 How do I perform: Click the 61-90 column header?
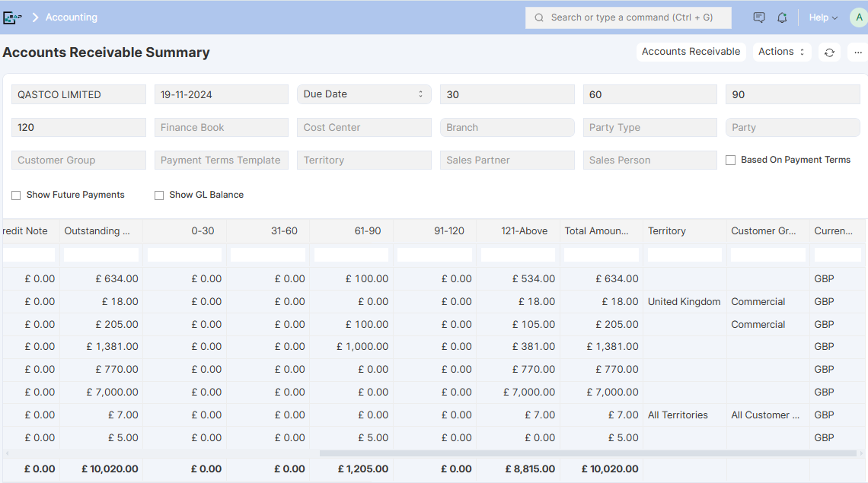352,231
